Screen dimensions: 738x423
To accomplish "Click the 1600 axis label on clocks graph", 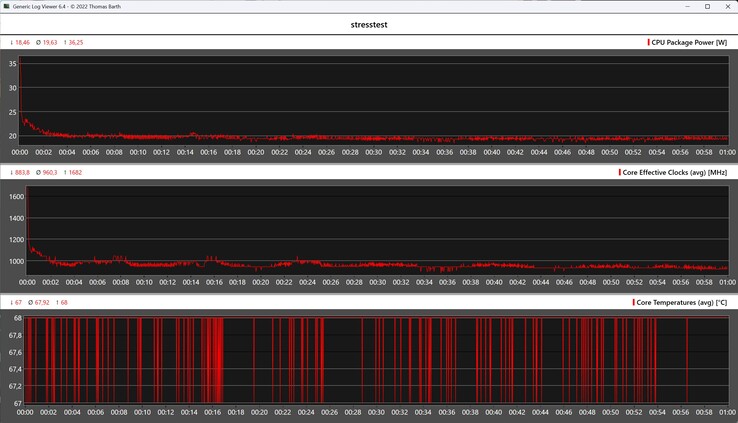I will tap(15, 197).
